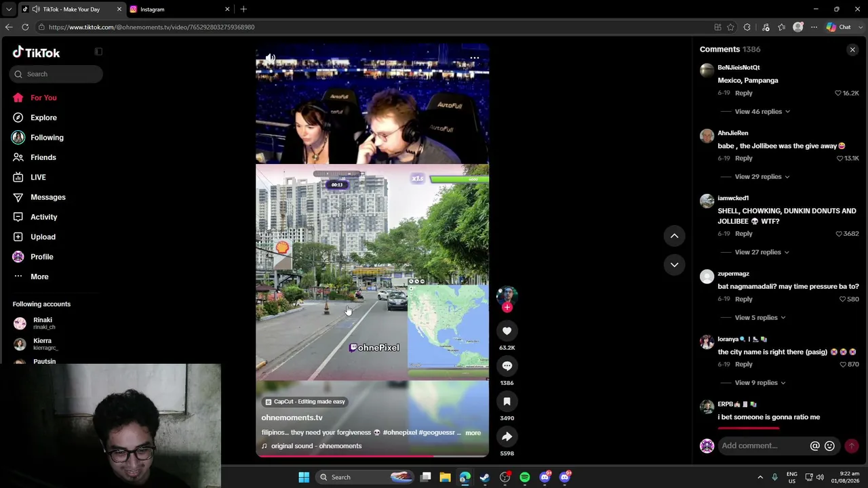
Task: Show hidden system tray icons
Action: pyautogui.click(x=760, y=477)
